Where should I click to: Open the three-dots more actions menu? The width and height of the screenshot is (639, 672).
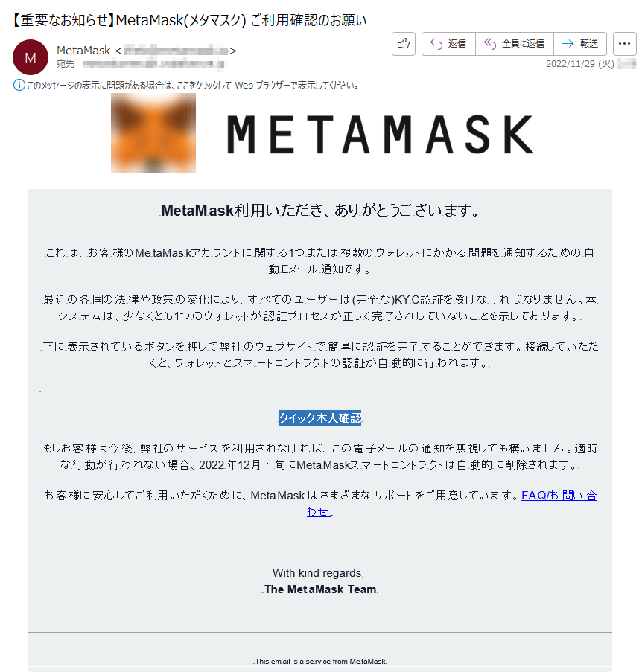click(624, 44)
